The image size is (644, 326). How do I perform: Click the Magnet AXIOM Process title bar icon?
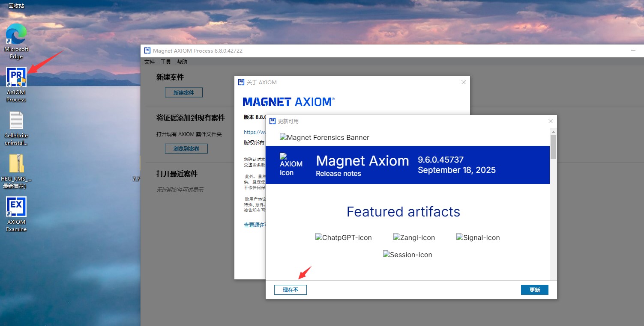(147, 50)
